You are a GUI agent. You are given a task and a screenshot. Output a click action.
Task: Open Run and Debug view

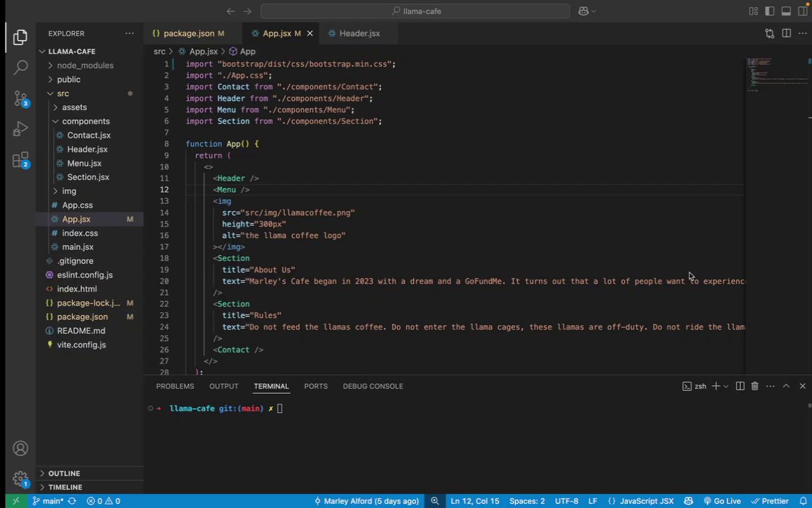(x=20, y=130)
